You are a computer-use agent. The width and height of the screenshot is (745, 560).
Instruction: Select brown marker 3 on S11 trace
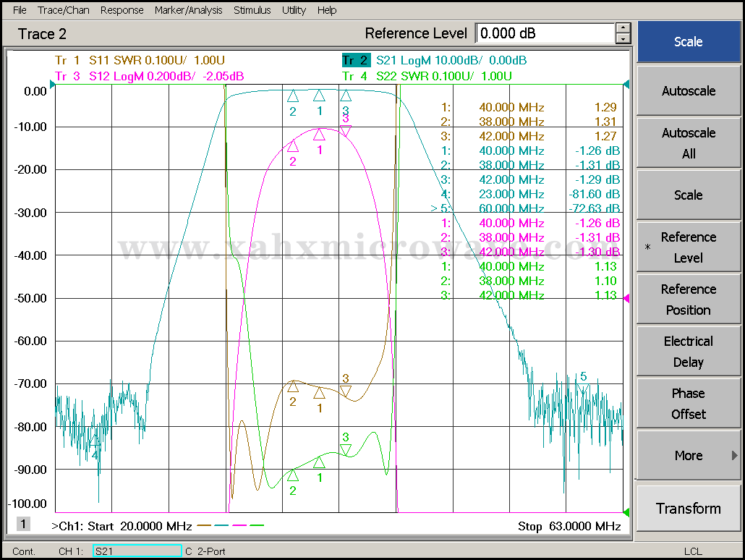[346, 391]
